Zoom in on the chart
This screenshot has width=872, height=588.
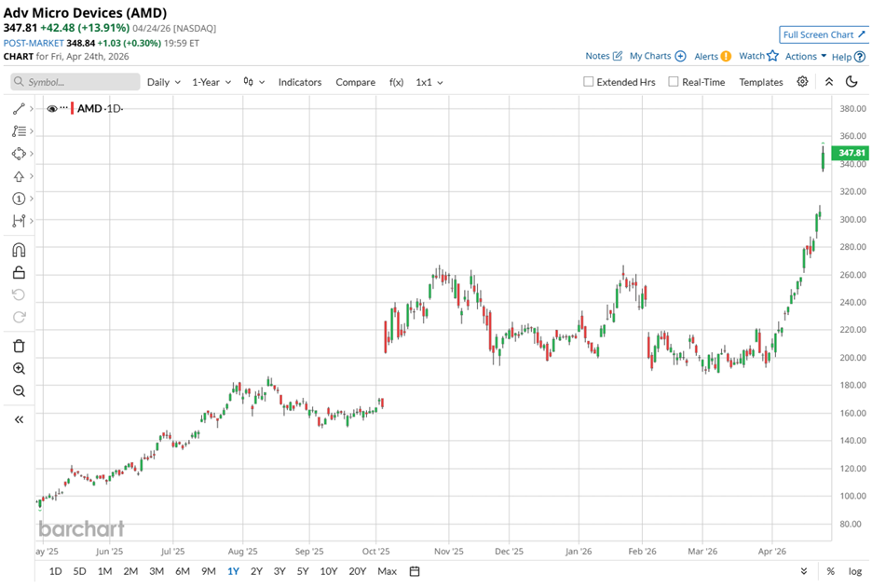19,369
